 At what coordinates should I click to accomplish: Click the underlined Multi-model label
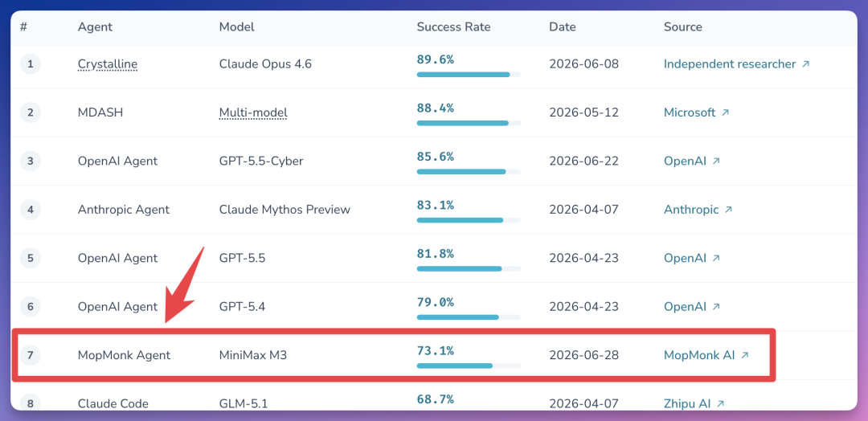coord(253,112)
